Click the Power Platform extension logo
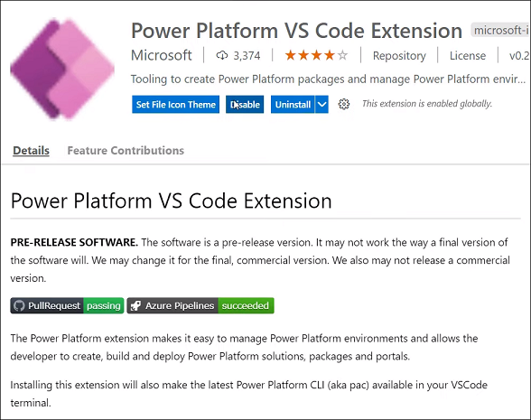The height and width of the screenshot is (420, 531). [x=62, y=69]
